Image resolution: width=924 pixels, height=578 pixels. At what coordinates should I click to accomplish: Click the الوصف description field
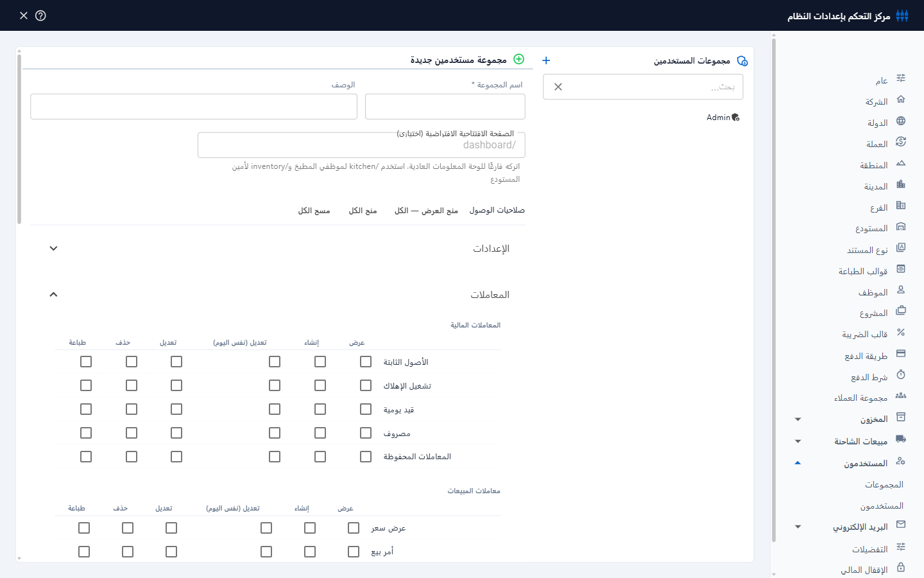pos(194,107)
